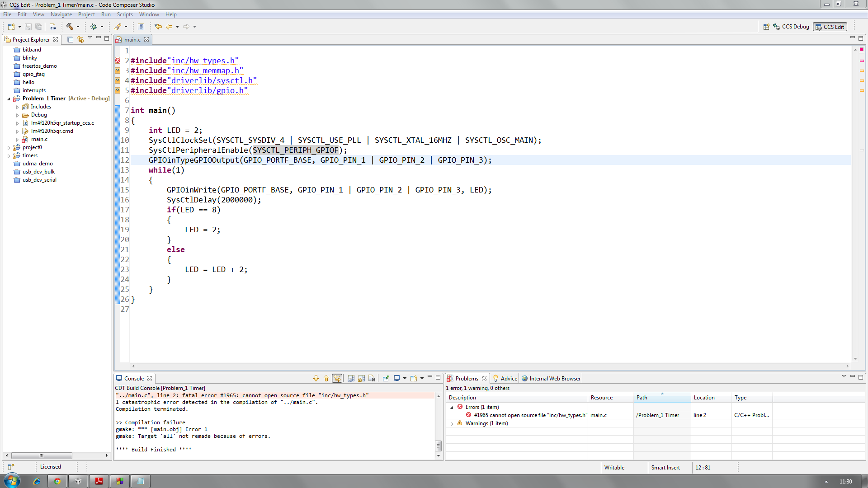Open the Project menu

(86, 14)
